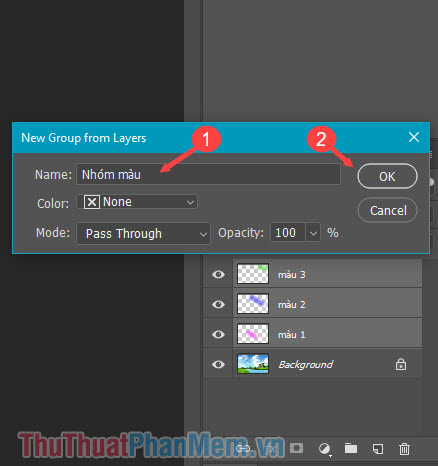Click the Opacity value field showing 100
Viewport: 438px width, 466px height.
(x=288, y=232)
